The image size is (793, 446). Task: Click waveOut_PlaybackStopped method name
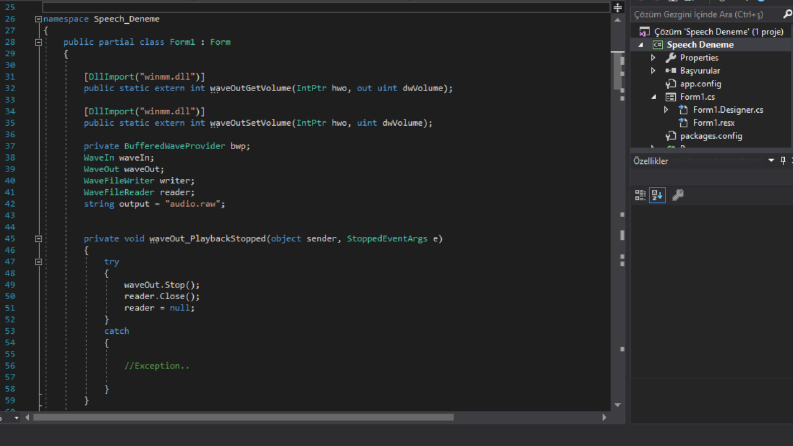coord(207,239)
